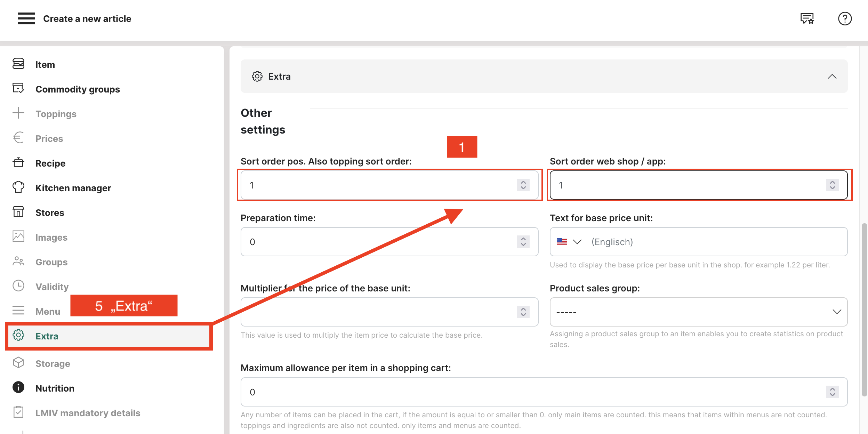This screenshot has width=868, height=434.
Task: Open the hamburger menu icon
Action: 26,18
